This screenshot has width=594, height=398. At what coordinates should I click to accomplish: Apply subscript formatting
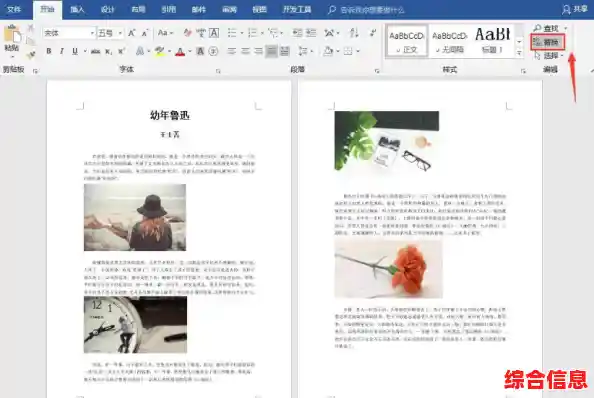108,51
